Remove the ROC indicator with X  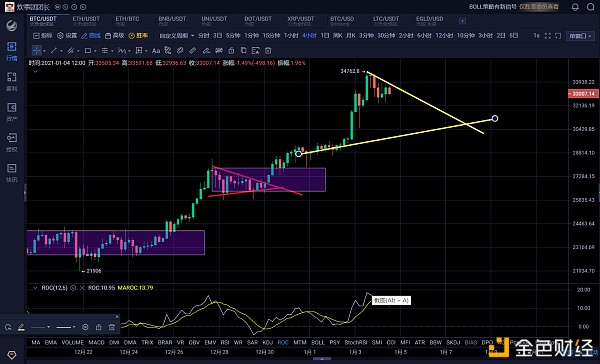click(82, 288)
